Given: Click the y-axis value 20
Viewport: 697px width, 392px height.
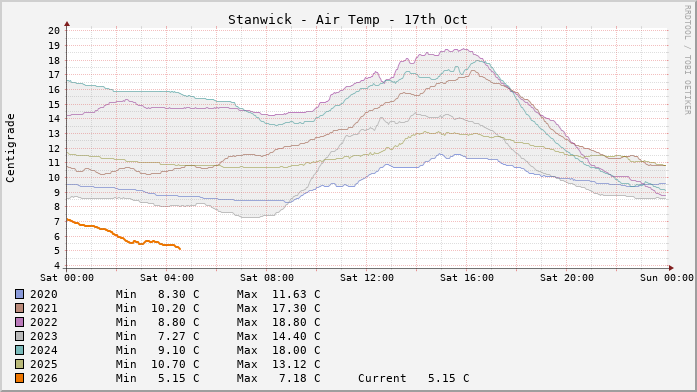Looking at the screenshot, I should (x=54, y=31).
